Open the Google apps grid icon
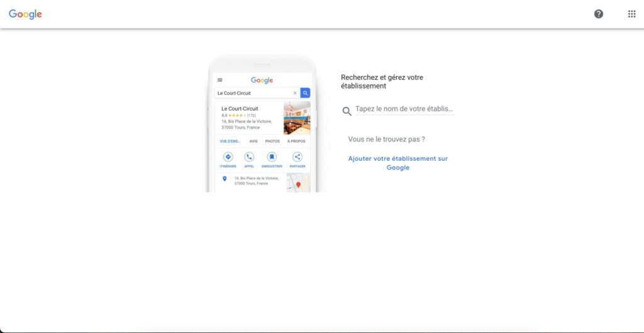The height and width of the screenshot is (333, 644). pos(631,14)
